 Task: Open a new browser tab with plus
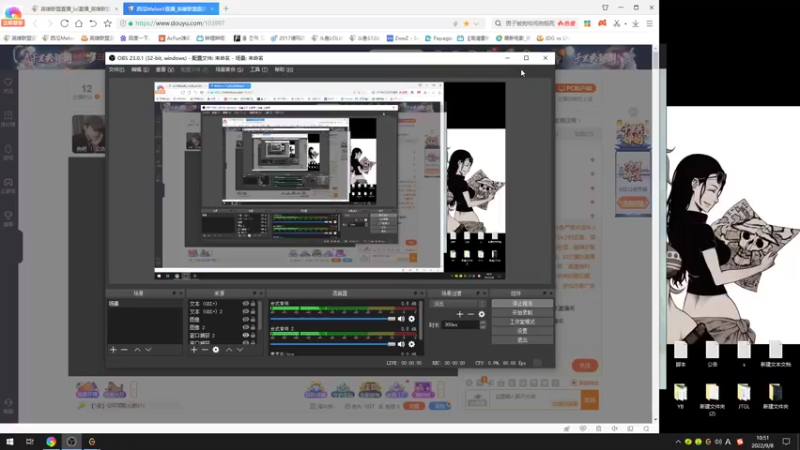point(226,8)
